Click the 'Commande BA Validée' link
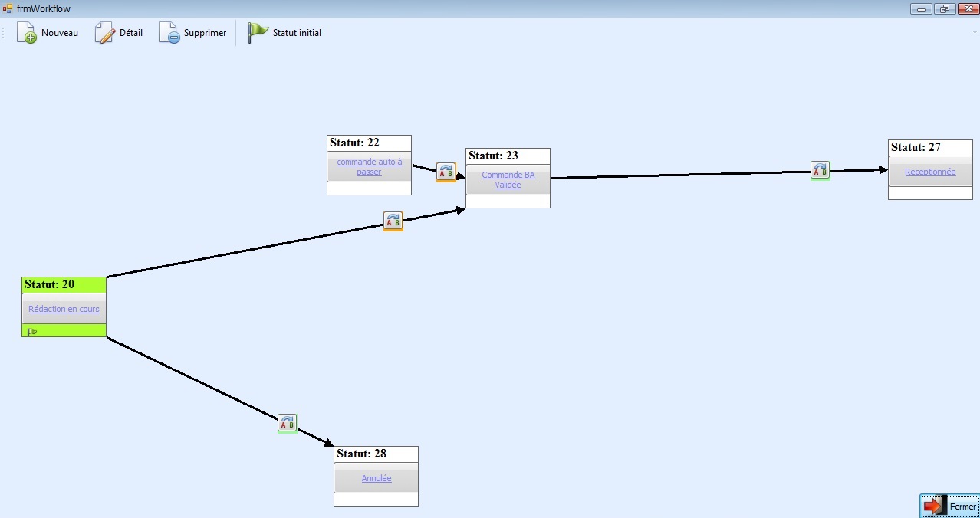 [508, 180]
